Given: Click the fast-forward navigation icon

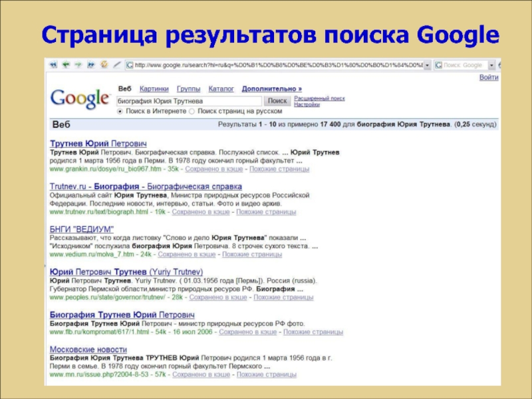Looking at the screenshot, I should [x=91, y=65].
